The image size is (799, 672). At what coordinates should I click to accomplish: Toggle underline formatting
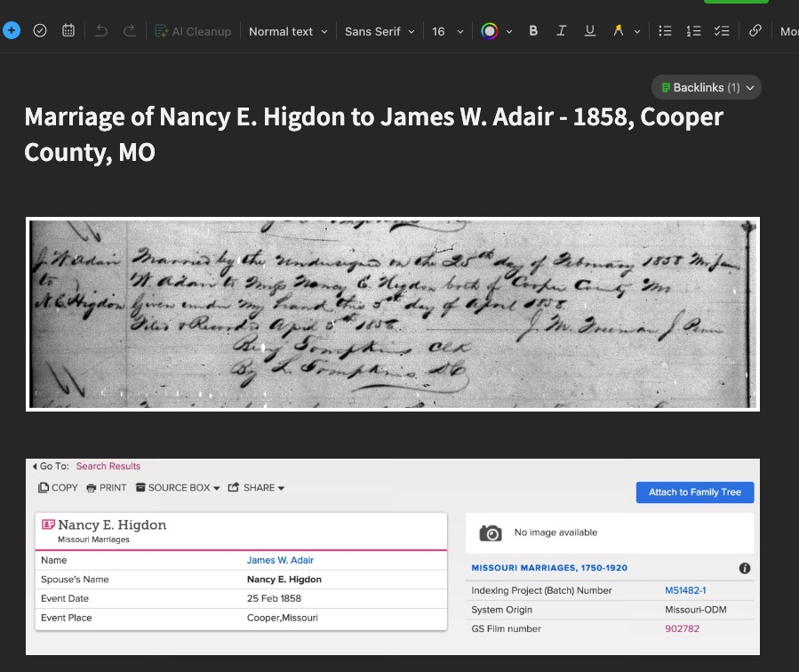[x=589, y=31]
